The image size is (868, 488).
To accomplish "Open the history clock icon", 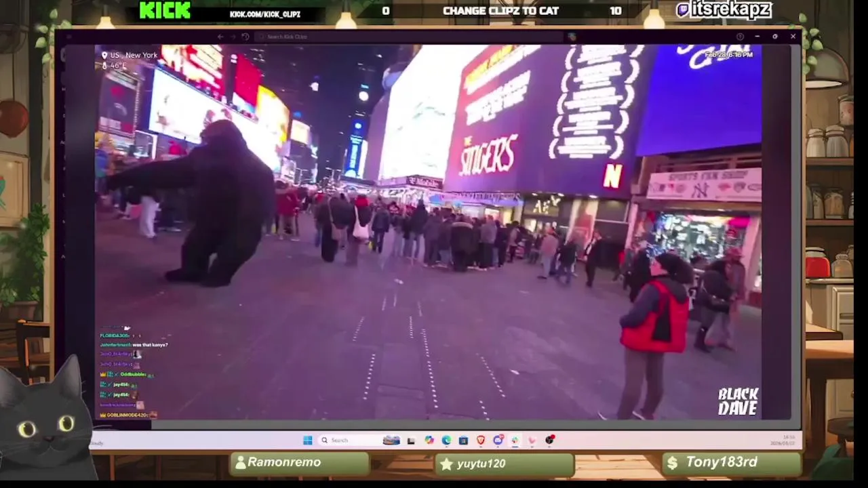I will pos(245,37).
